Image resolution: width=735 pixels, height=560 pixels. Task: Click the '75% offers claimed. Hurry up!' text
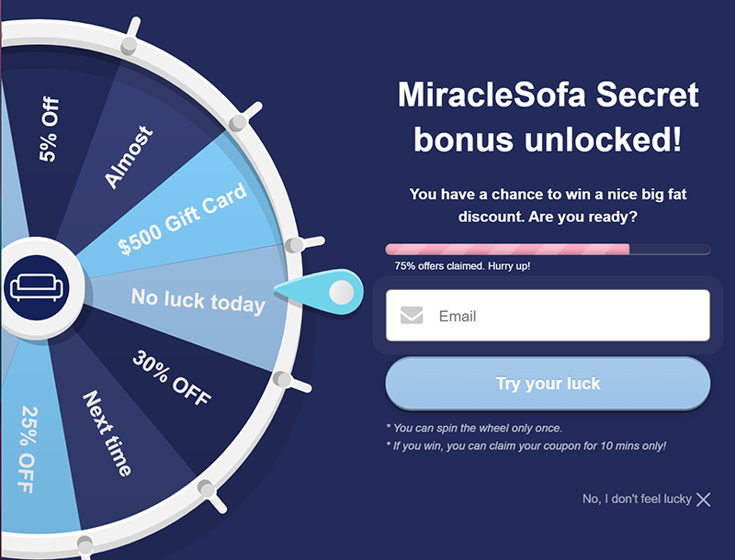462,266
